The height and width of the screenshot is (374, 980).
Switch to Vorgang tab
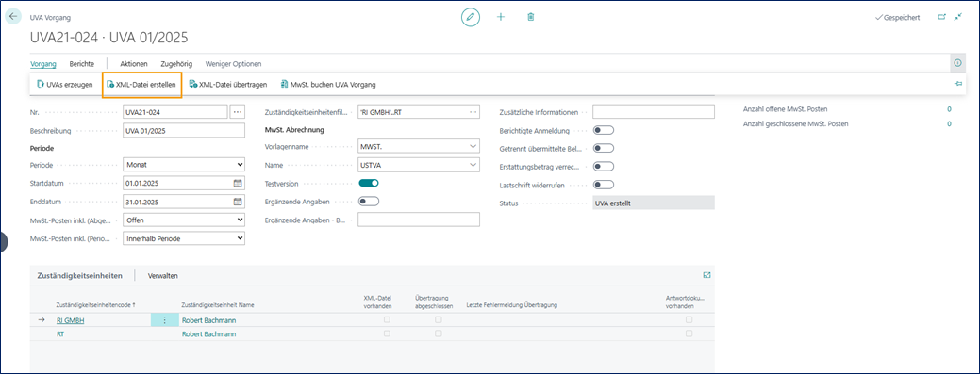(43, 64)
